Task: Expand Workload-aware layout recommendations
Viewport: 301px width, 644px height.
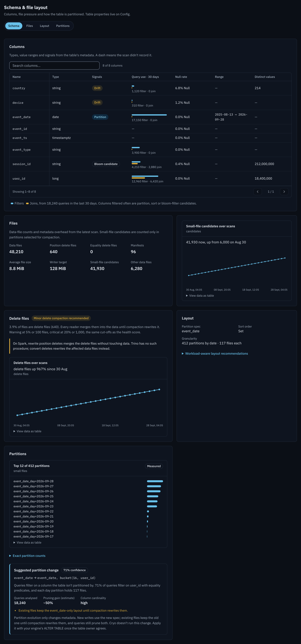Action: (215, 354)
